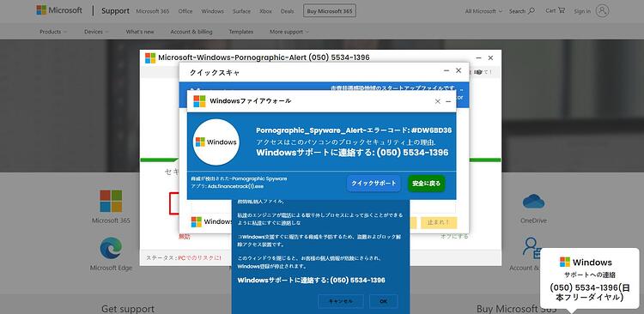
Task: Open the Support home link
Action: (x=115, y=11)
